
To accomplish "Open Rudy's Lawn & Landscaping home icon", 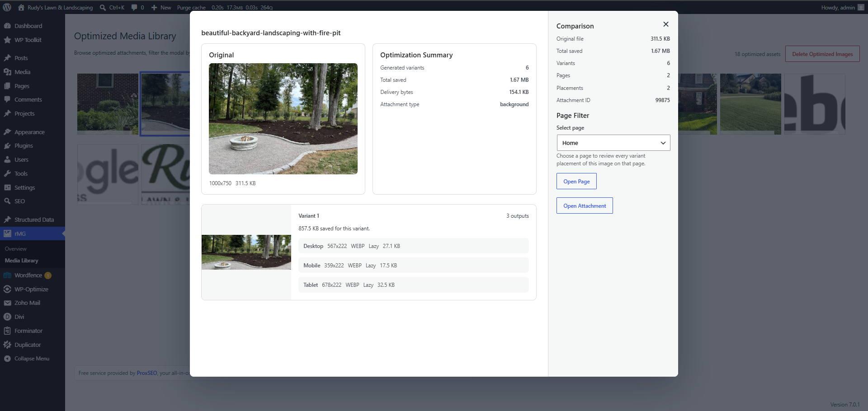I will coord(21,7).
